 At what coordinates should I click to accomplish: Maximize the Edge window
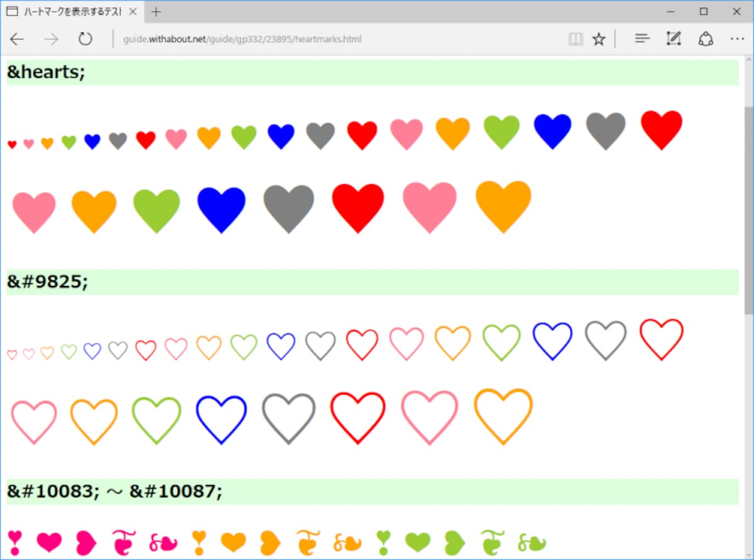(704, 11)
